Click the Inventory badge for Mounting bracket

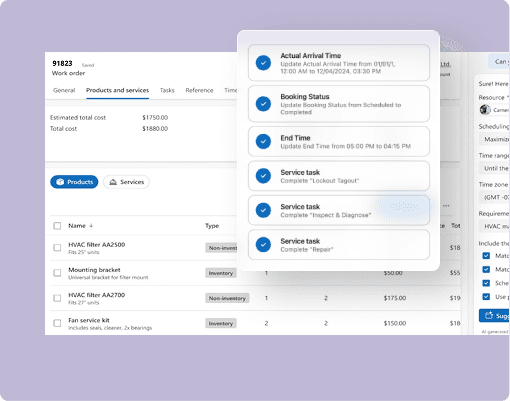coord(221,273)
